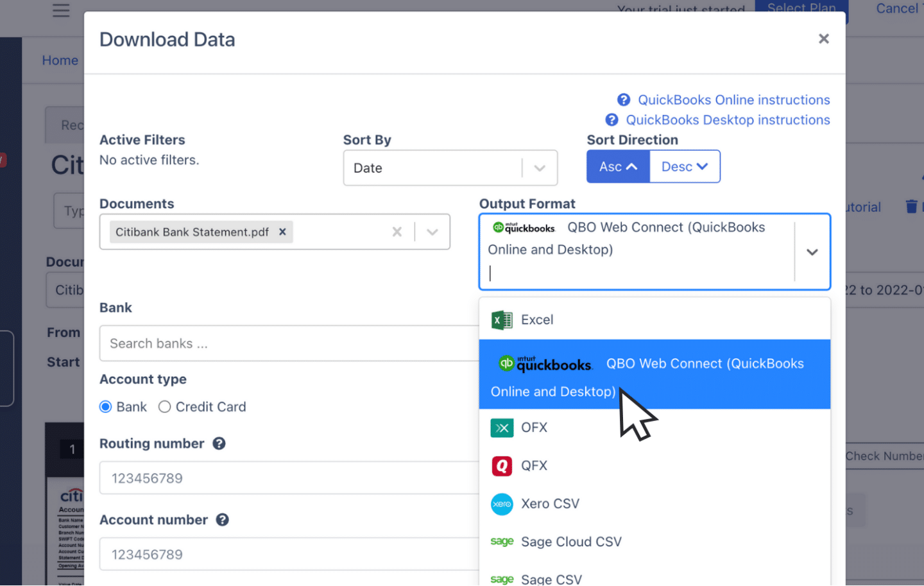Screen dimensions: 924x586
Task: Focus the Routing number input field
Action: pyautogui.click(x=290, y=478)
